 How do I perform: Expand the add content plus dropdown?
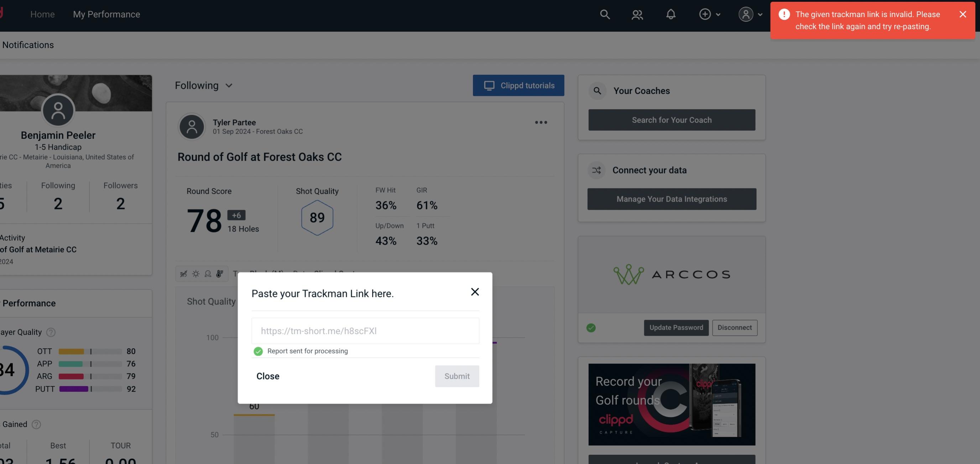pyautogui.click(x=710, y=14)
